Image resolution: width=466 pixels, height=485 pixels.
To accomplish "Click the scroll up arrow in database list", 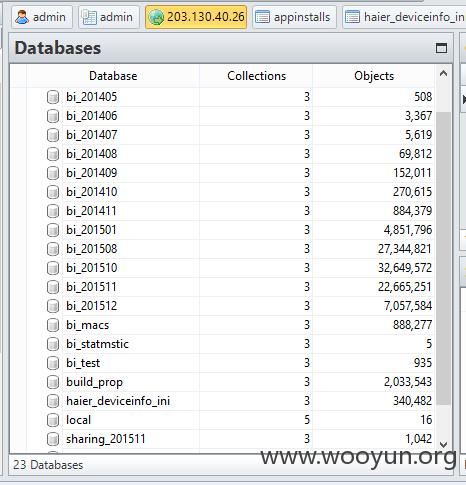I will pos(443,74).
